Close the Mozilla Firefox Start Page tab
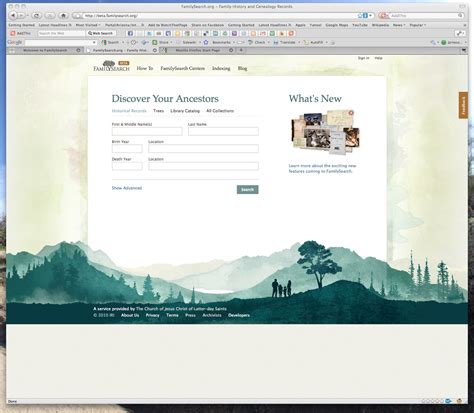The width and height of the screenshot is (474, 413). click(x=231, y=50)
